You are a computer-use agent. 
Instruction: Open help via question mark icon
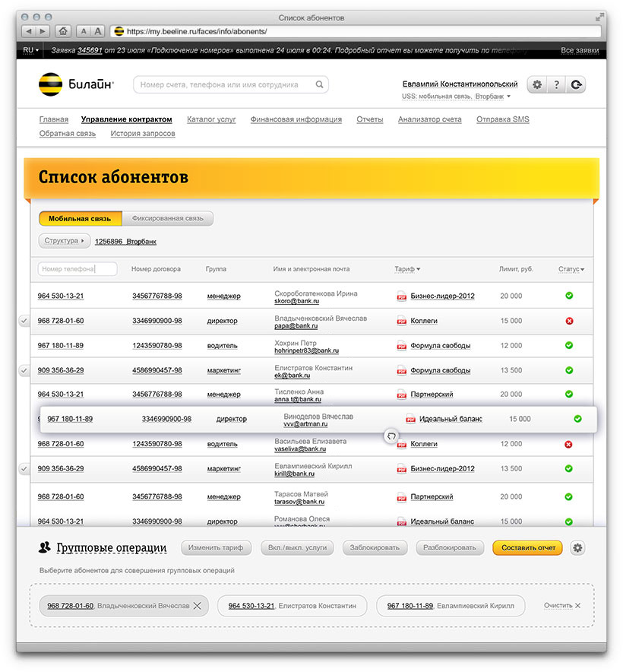(x=557, y=85)
